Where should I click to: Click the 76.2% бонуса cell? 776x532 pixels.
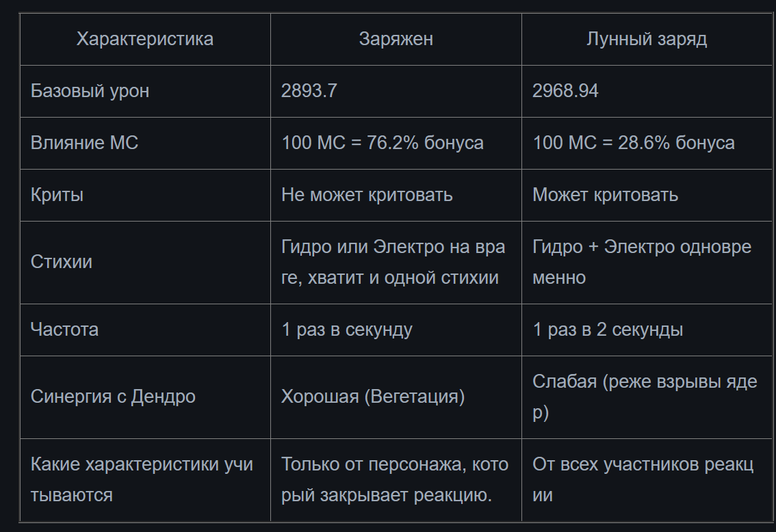click(396, 143)
